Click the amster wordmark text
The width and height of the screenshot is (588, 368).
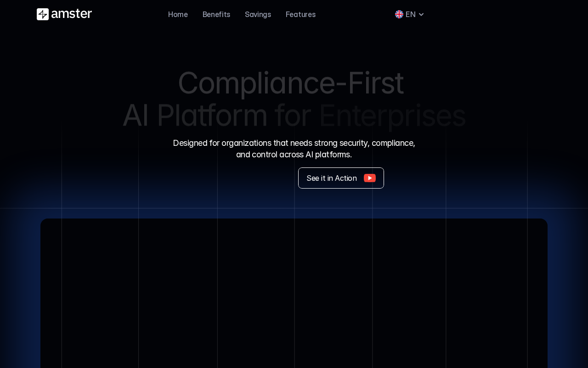point(72,14)
